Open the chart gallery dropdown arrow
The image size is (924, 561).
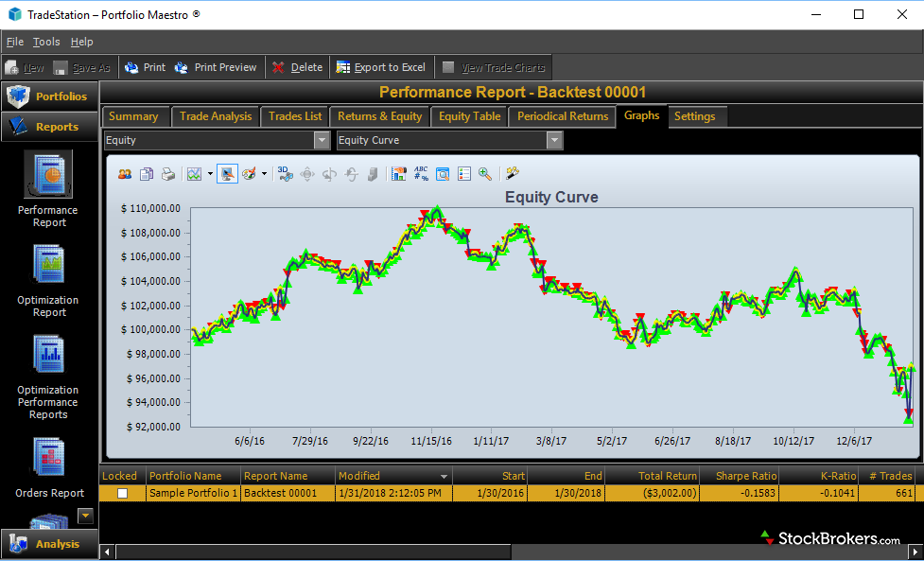coord(210,174)
